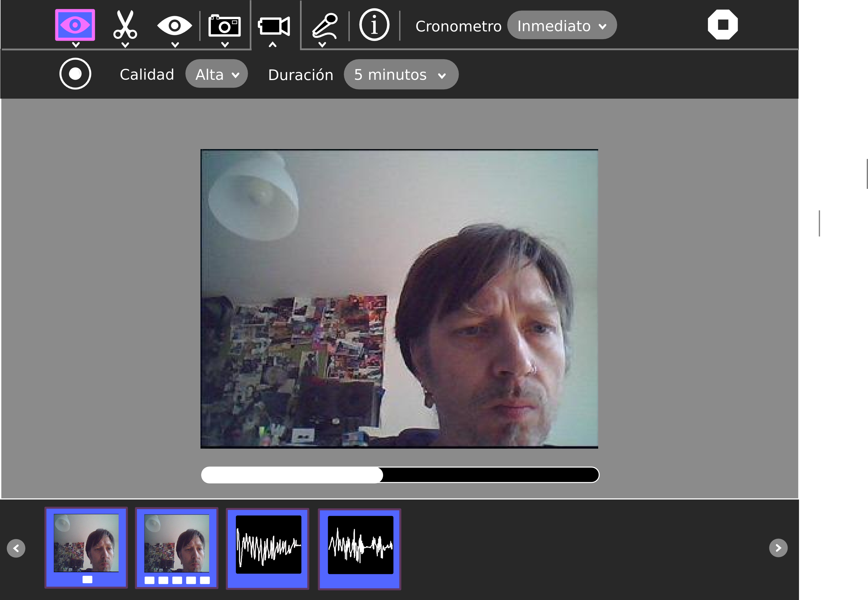The image size is (868, 600).
Task: Open the scissors Edit toolbar
Action: click(125, 25)
